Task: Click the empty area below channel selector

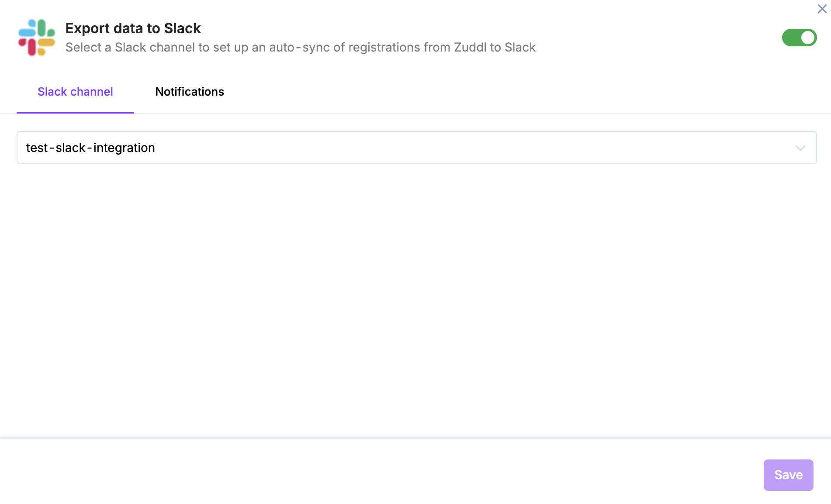Action: coord(415,297)
